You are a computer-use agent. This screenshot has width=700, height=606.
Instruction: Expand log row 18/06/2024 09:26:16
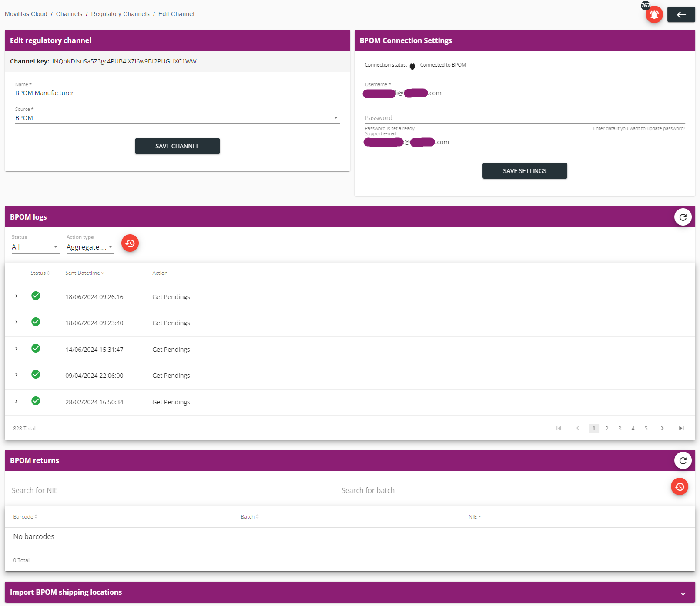click(17, 296)
